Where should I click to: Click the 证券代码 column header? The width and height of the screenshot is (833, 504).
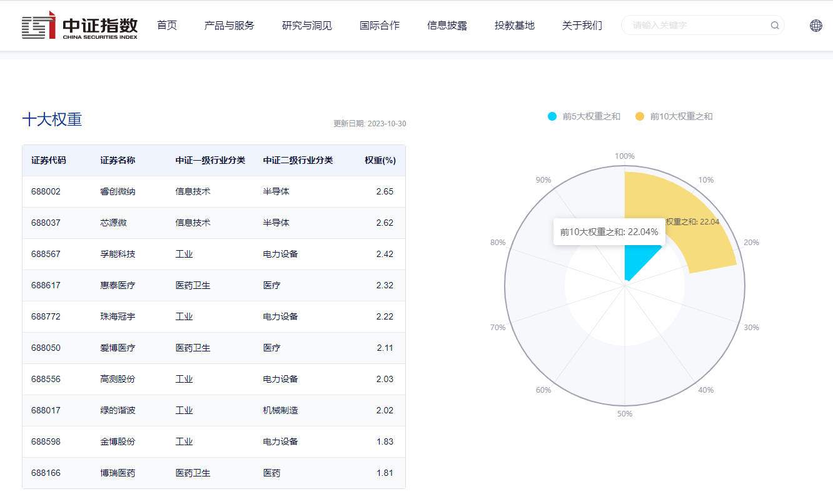click(x=48, y=161)
